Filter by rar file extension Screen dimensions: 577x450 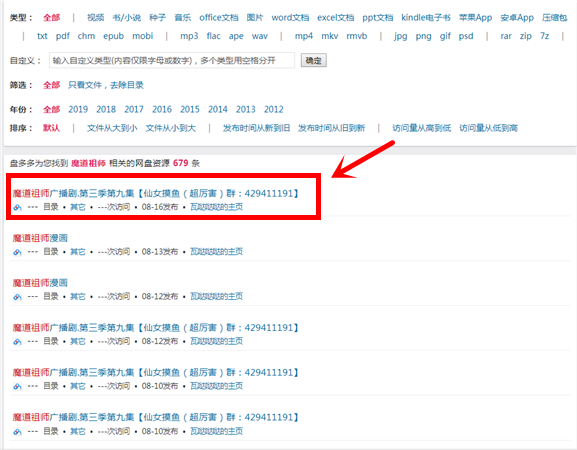click(x=506, y=36)
